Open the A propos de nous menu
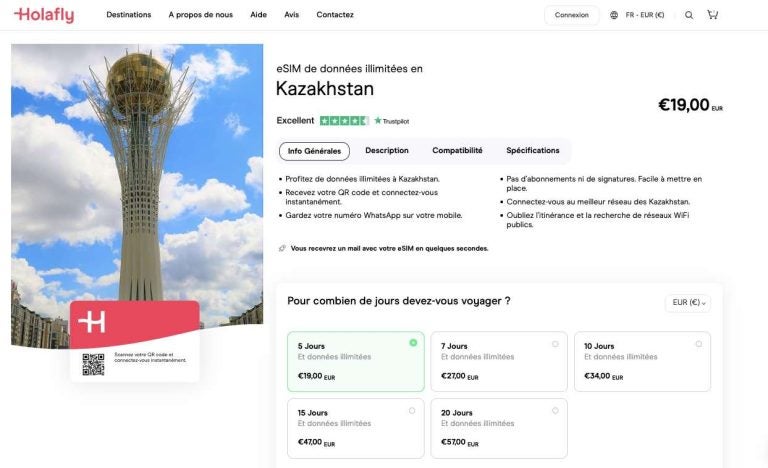 pyautogui.click(x=201, y=15)
